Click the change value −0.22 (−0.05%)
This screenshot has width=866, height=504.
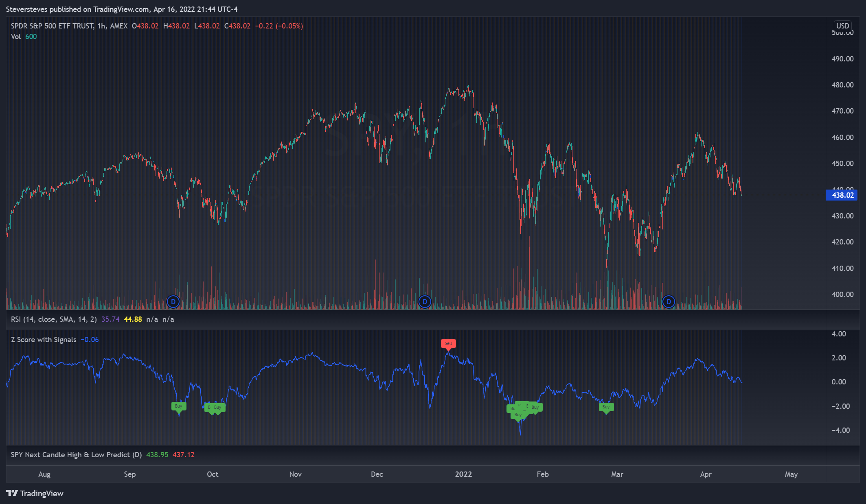[x=279, y=26]
